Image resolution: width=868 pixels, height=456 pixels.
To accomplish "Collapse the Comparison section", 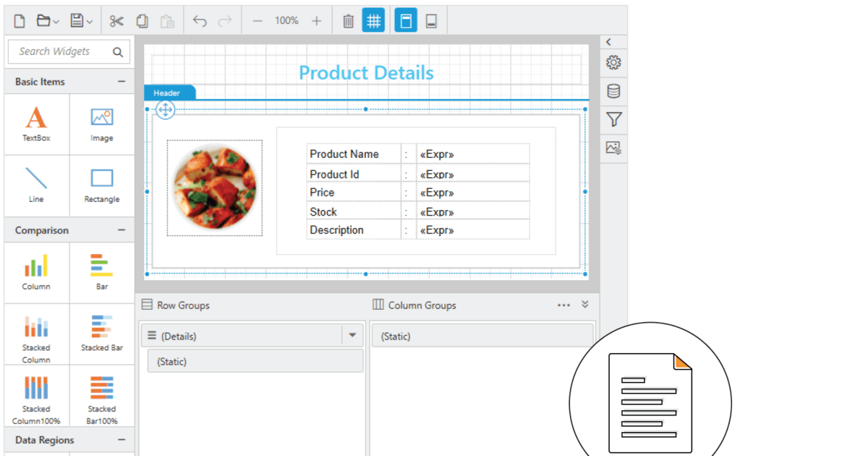I will coord(122,230).
